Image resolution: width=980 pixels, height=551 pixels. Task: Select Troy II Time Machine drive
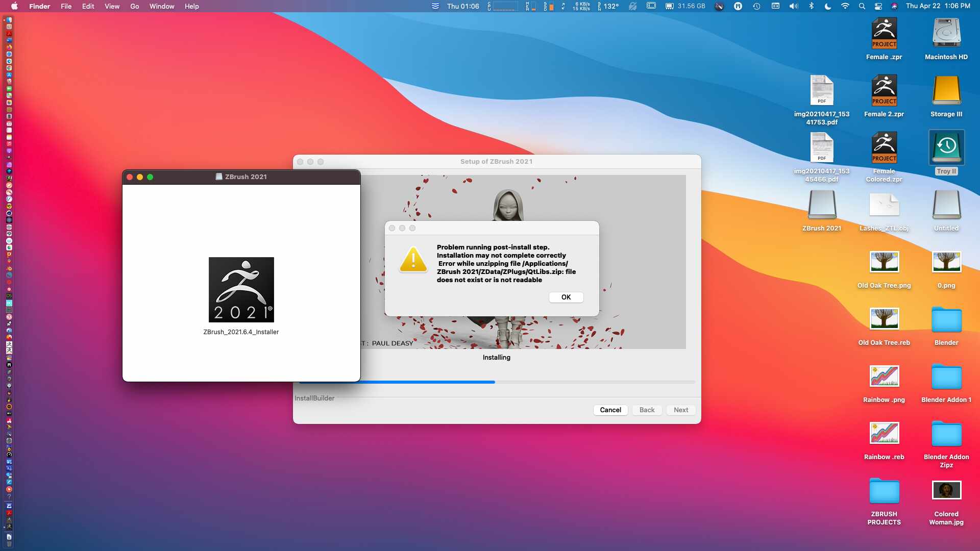coord(946,148)
